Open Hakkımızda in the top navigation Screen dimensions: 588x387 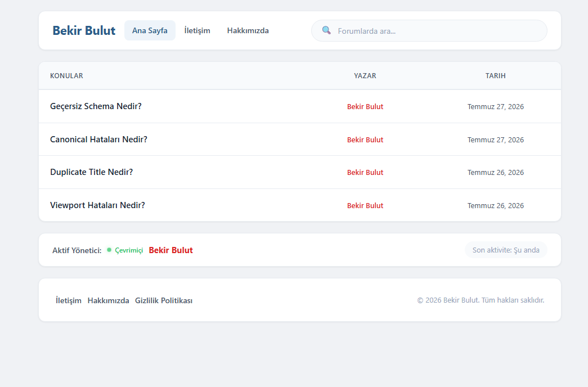click(248, 30)
